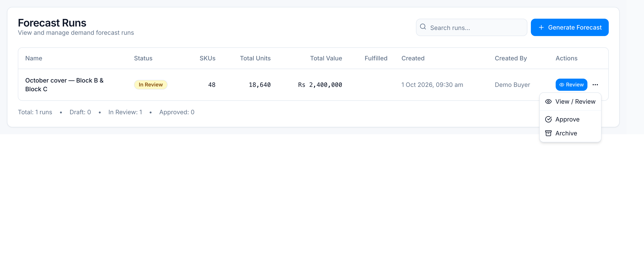Click the eye icon beside View / Review
The width and height of the screenshot is (644, 278).
click(548, 101)
